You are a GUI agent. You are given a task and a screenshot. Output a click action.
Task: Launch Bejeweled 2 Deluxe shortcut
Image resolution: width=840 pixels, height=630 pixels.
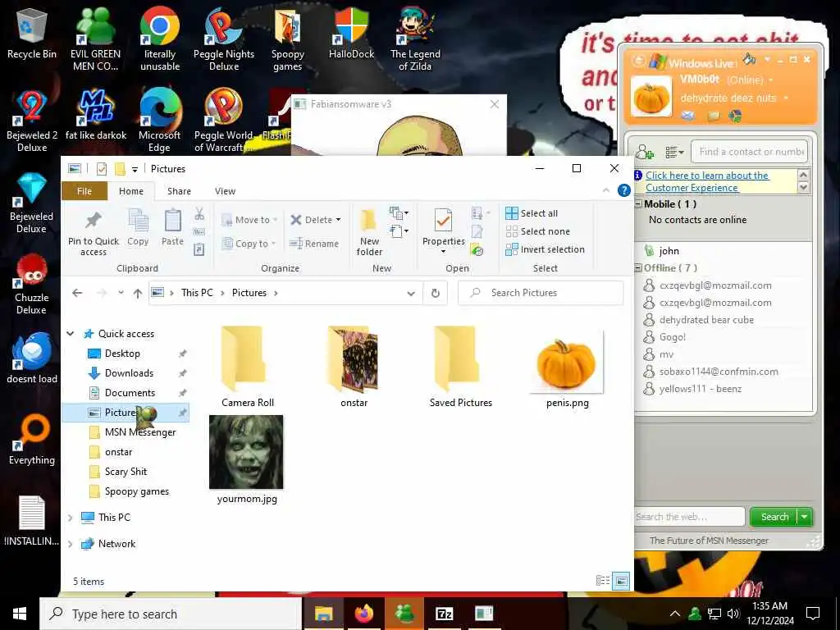point(32,121)
